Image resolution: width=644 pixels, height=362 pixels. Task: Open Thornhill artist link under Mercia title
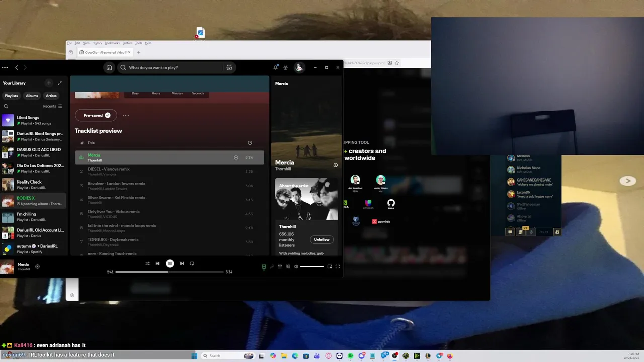pos(283,169)
